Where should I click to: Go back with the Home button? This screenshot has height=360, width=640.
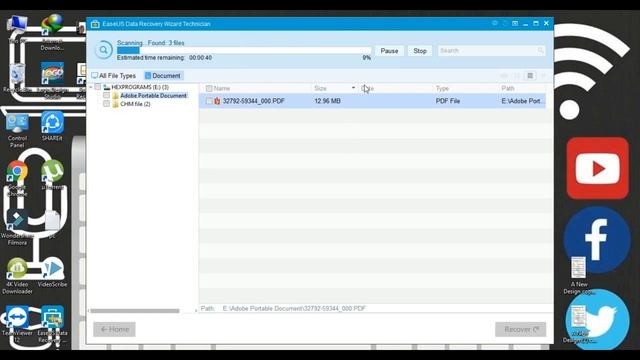[114, 329]
